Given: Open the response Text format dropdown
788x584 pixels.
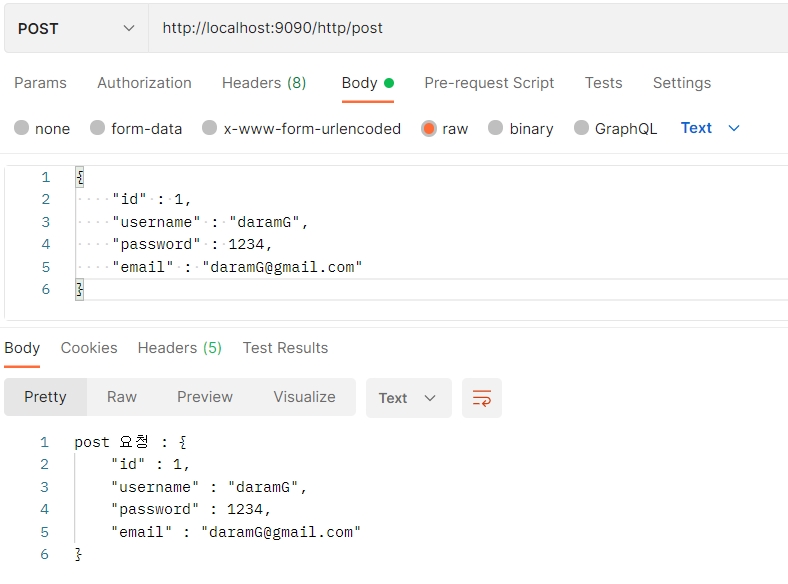Looking at the screenshot, I should click(x=409, y=398).
